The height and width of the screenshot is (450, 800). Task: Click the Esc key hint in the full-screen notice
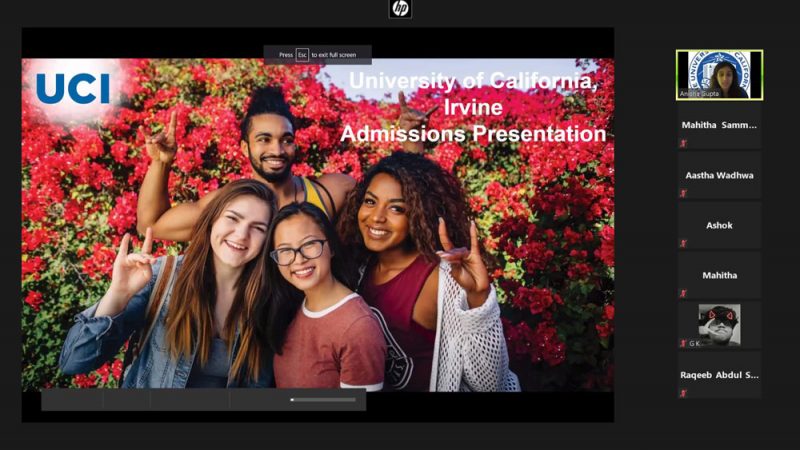[x=302, y=55]
